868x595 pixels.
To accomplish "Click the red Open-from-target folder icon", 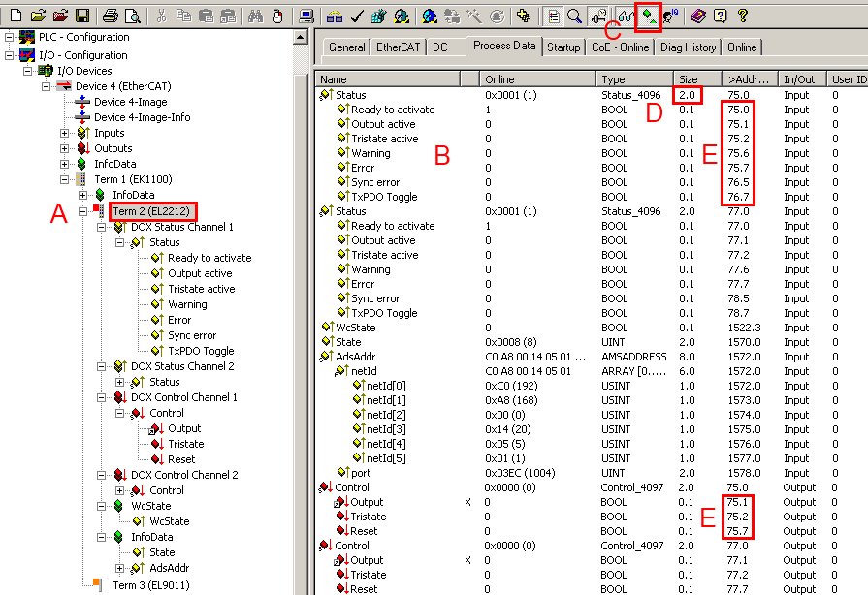I will coord(60,16).
